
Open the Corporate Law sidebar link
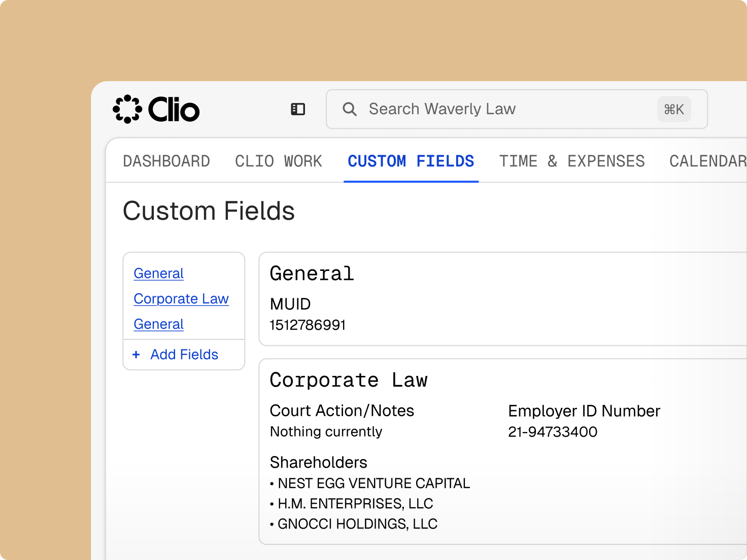[181, 299]
